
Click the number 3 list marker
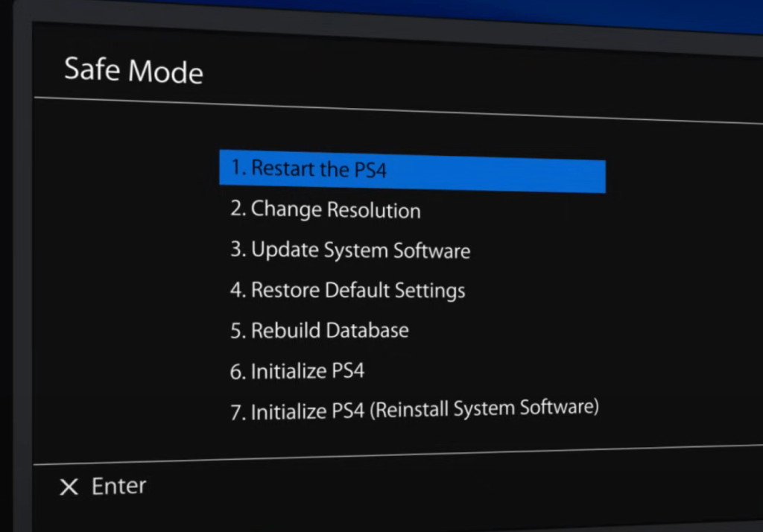pos(236,249)
